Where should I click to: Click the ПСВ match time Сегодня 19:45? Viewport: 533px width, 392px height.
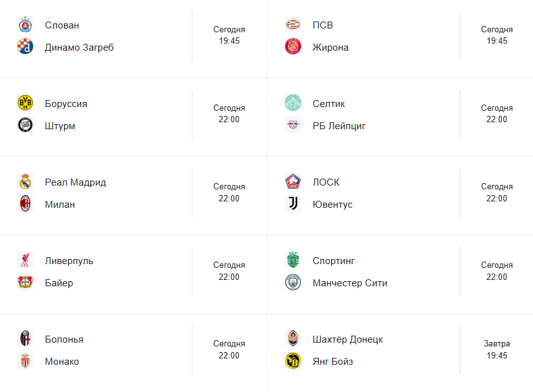coord(496,35)
